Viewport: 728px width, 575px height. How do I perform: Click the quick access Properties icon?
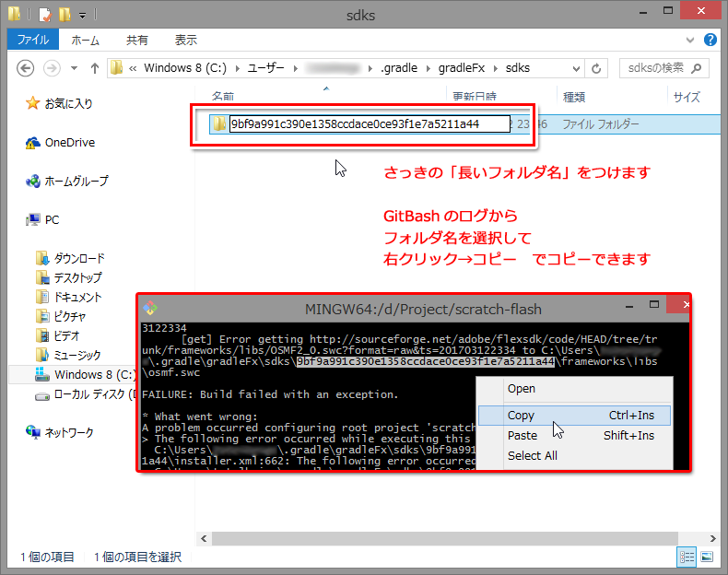[45, 15]
